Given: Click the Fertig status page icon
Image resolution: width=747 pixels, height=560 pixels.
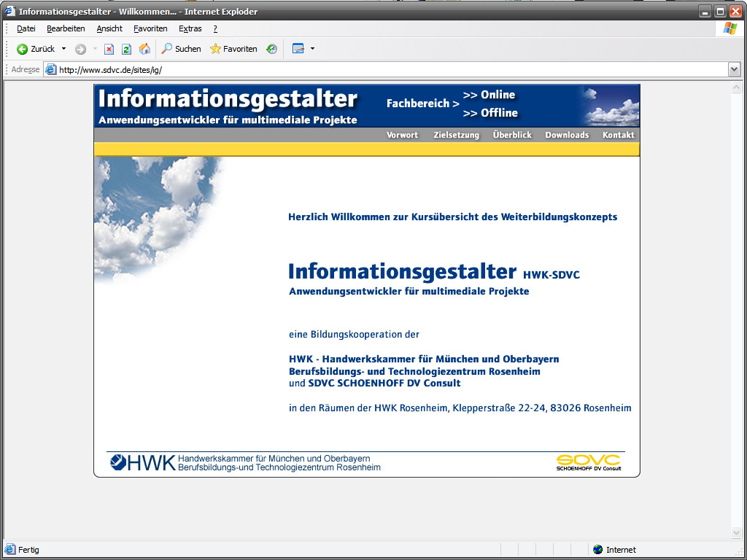Looking at the screenshot, I should pyautogui.click(x=10, y=550).
